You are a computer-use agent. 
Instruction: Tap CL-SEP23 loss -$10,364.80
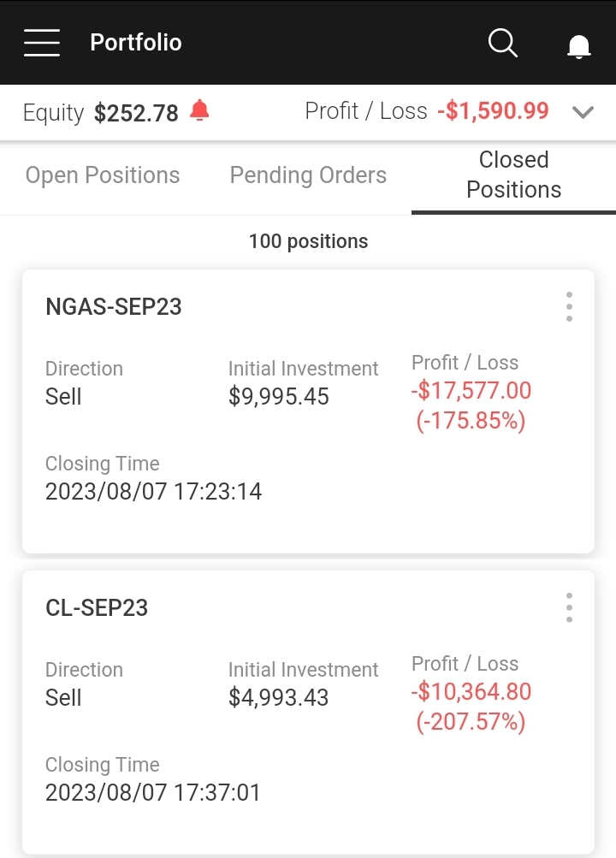[471, 692]
